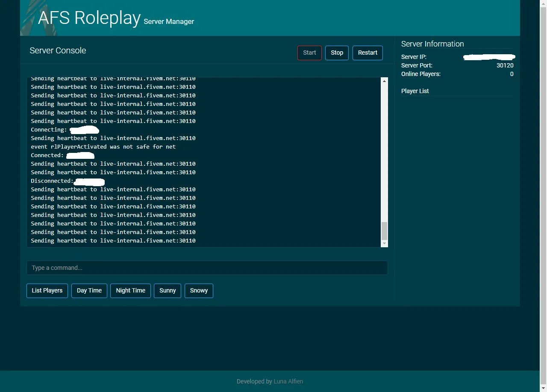Click console scrollbar down arrow
This screenshot has width=547, height=392.
(384, 243)
